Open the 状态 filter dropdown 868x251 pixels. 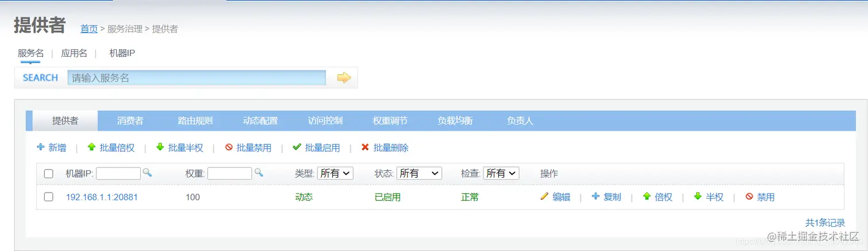pos(419,173)
